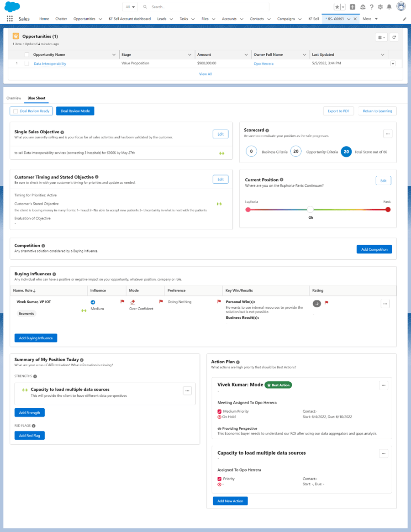
Task: Click the Add Competition button
Action: tap(374, 249)
